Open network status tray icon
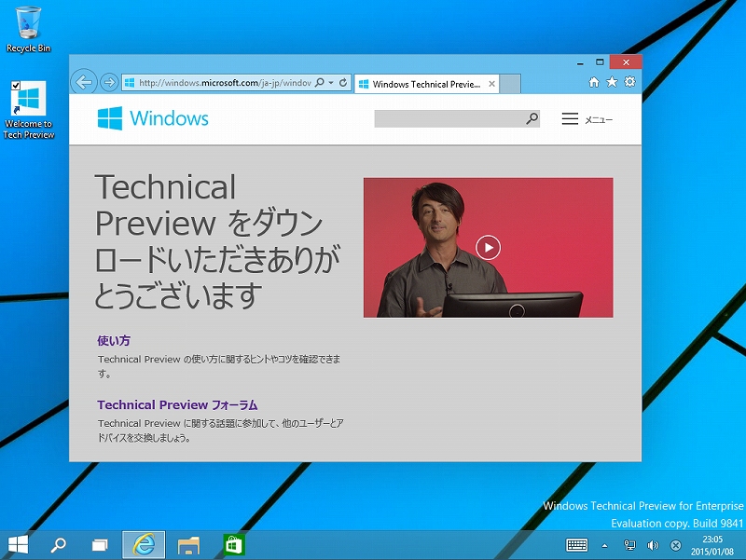The height and width of the screenshot is (560, 746). click(x=629, y=545)
